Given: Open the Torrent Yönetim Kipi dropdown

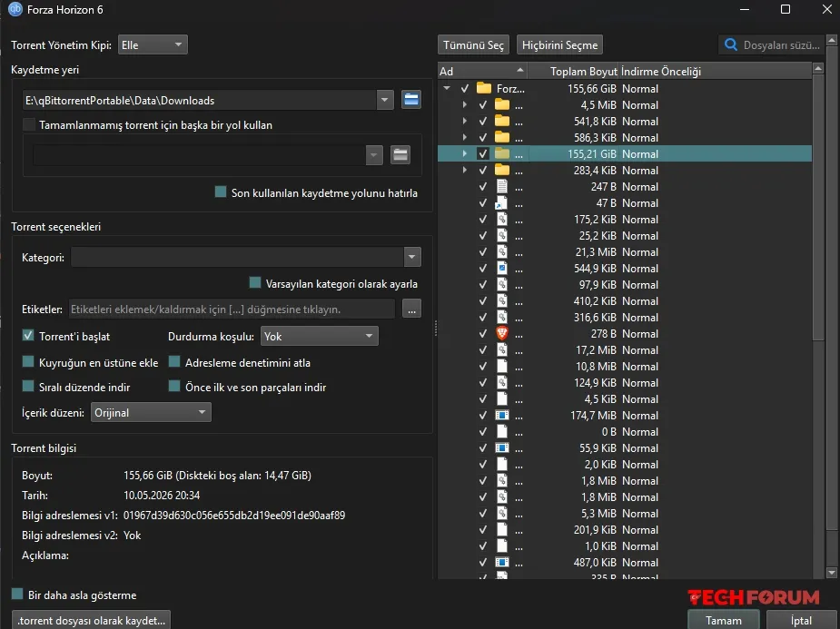Looking at the screenshot, I should pos(153,45).
